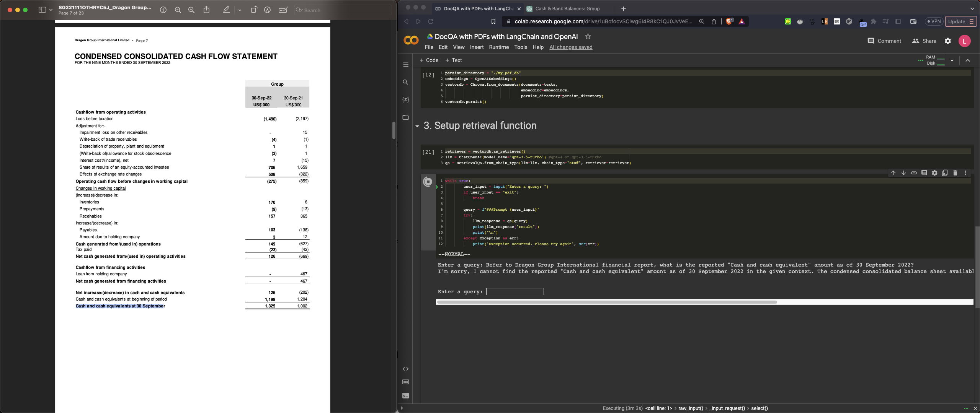Click the Enter a query input box

(514, 292)
